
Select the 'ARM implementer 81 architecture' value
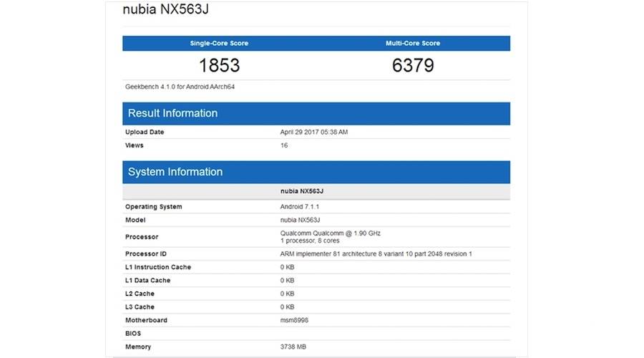[376, 254]
